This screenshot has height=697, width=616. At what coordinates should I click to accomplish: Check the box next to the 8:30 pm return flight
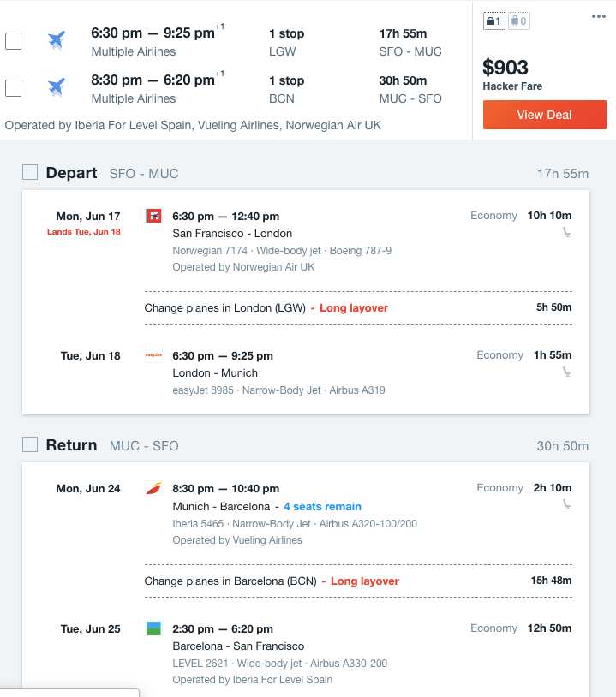click(14, 87)
